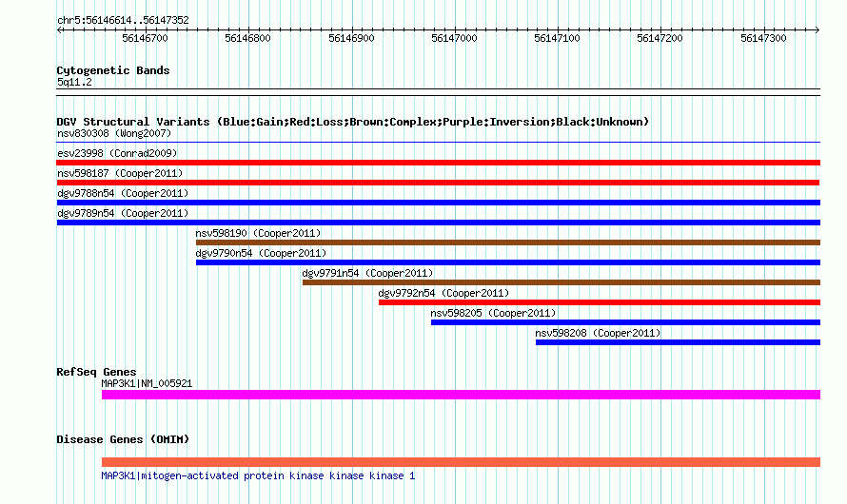Click ruler position 56146900
Screen dimensions: 847x504
pos(352,38)
